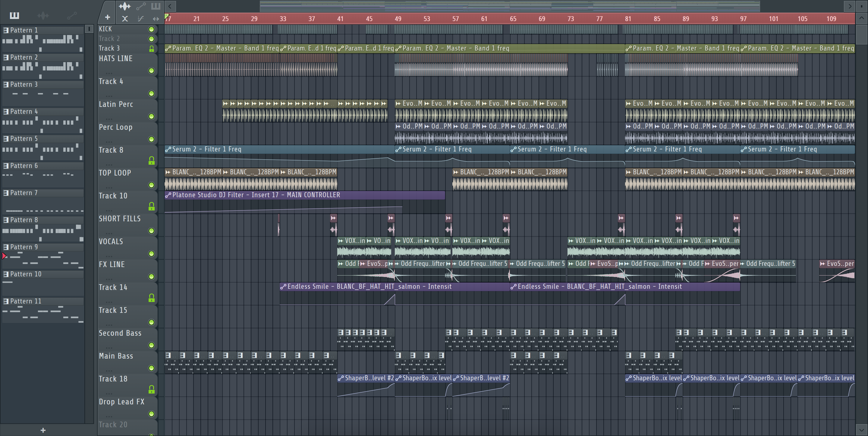Image resolution: width=868 pixels, height=436 pixels.
Task: Mute the HATS LINE track
Action: tap(152, 71)
